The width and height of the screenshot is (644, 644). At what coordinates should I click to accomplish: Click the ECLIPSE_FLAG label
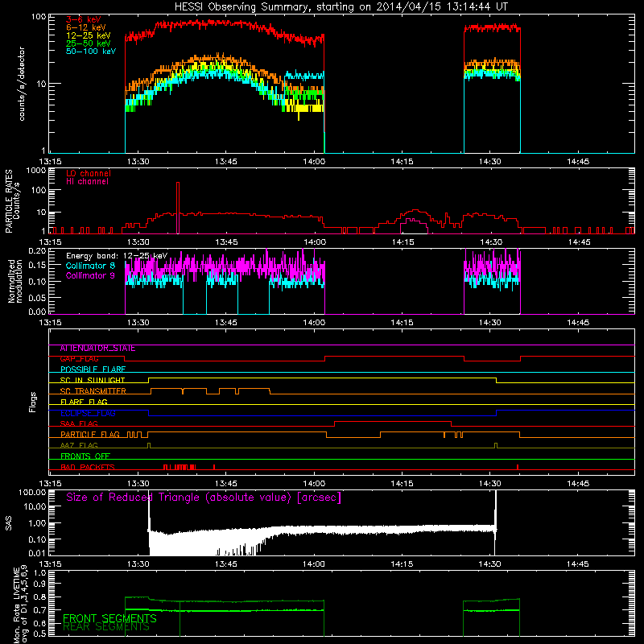pos(88,413)
